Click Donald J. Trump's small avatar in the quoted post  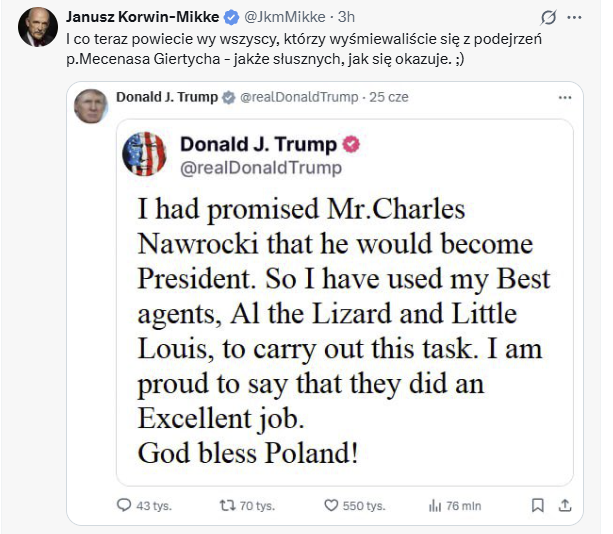[x=91, y=104]
